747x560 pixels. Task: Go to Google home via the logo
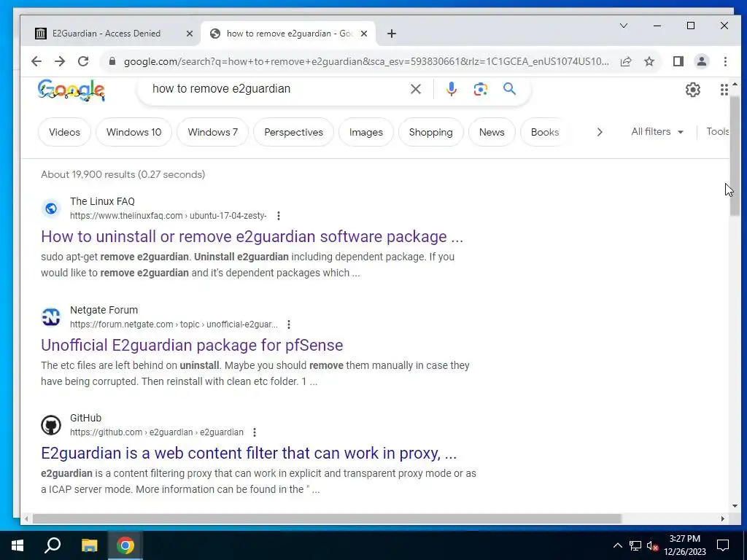(x=71, y=90)
